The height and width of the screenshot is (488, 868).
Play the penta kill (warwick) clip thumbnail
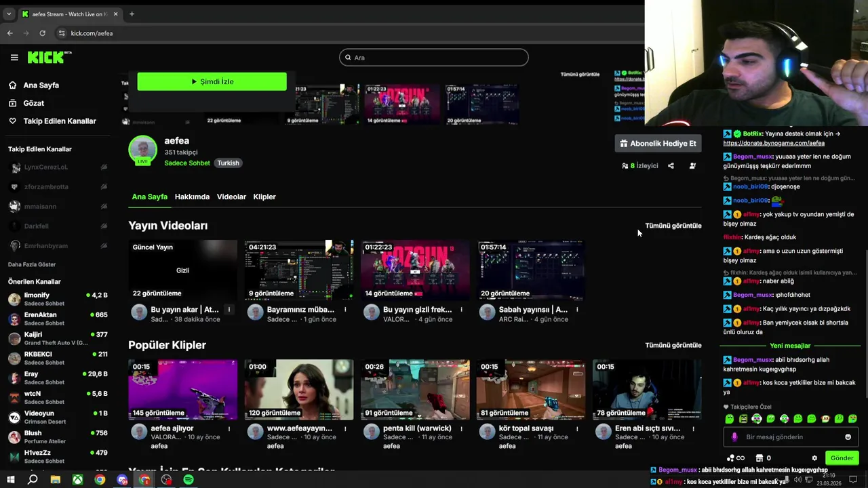pyautogui.click(x=415, y=390)
